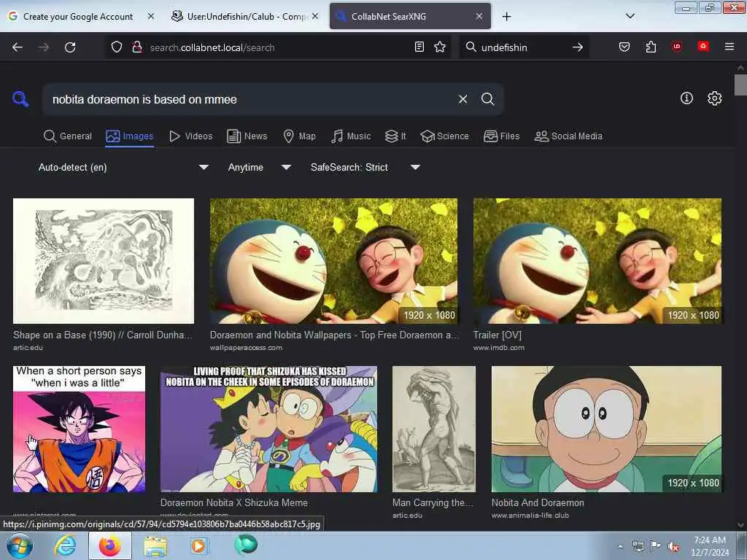Open the Goku short person meme image
747x560 pixels.
click(x=79, y=429)
